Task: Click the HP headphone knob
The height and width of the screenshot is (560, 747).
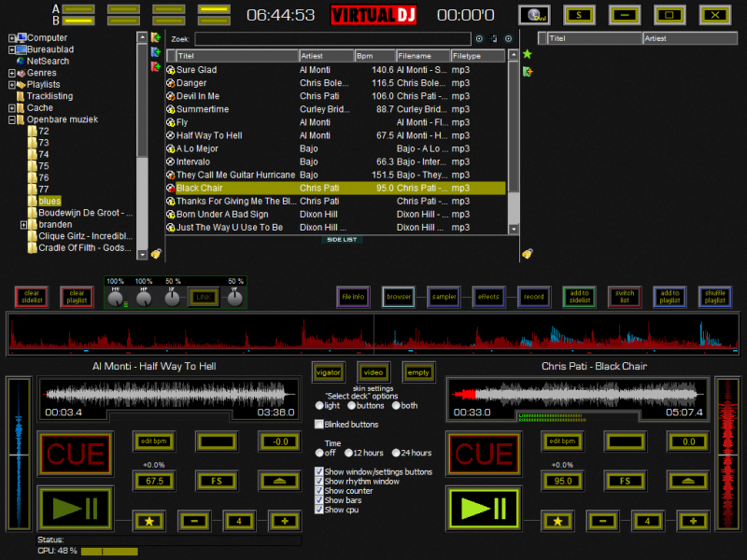Action: 144,299
